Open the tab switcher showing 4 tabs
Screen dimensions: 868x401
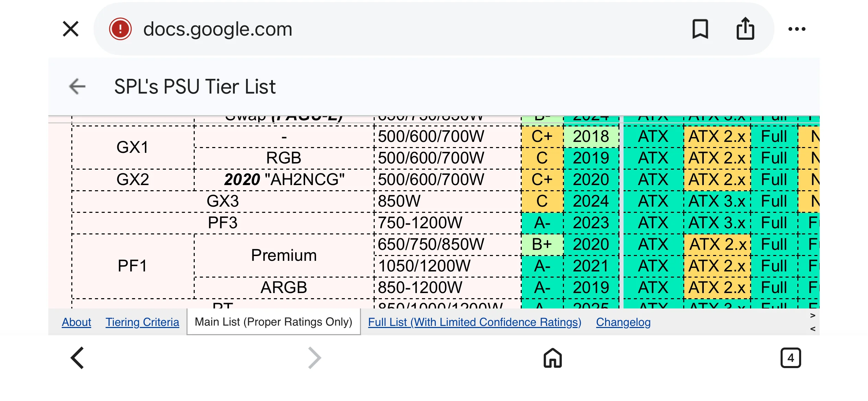[791, 358]
